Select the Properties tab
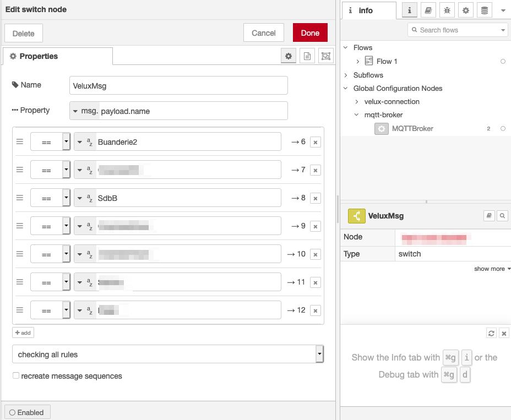The width and height of the screenshot is (511, 420). [58, 56]
